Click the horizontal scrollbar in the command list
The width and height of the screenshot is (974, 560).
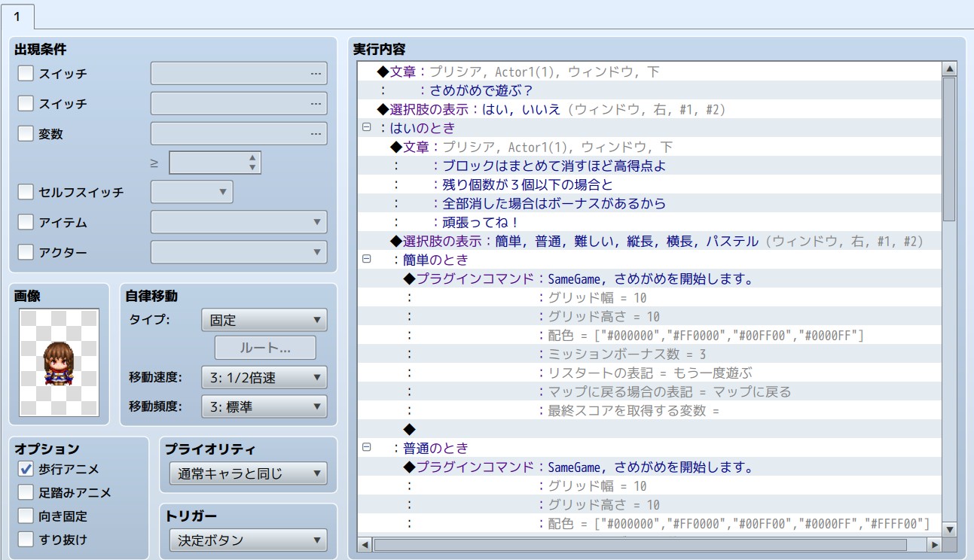point(640,544)
